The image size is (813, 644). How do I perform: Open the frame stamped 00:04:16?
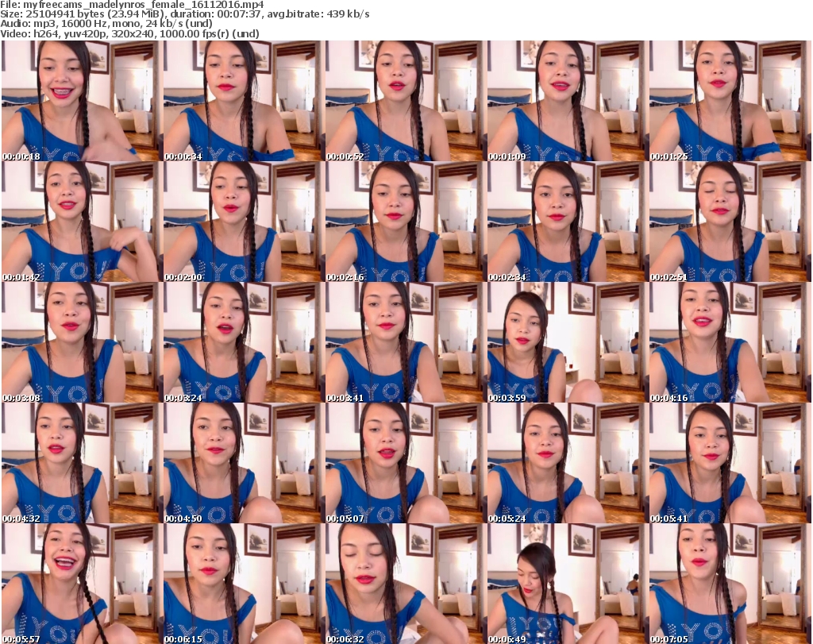[x=729, y=342]
